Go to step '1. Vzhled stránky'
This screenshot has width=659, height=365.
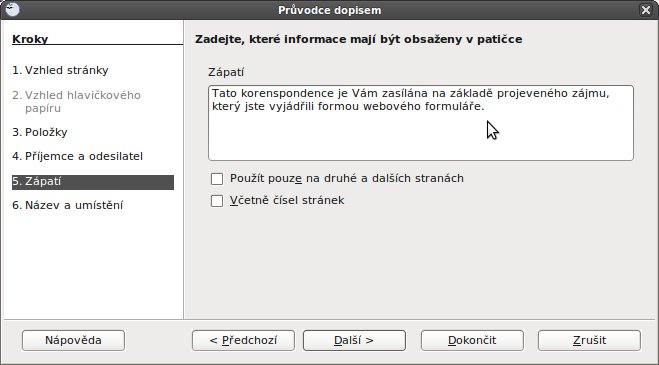[60, 70]
